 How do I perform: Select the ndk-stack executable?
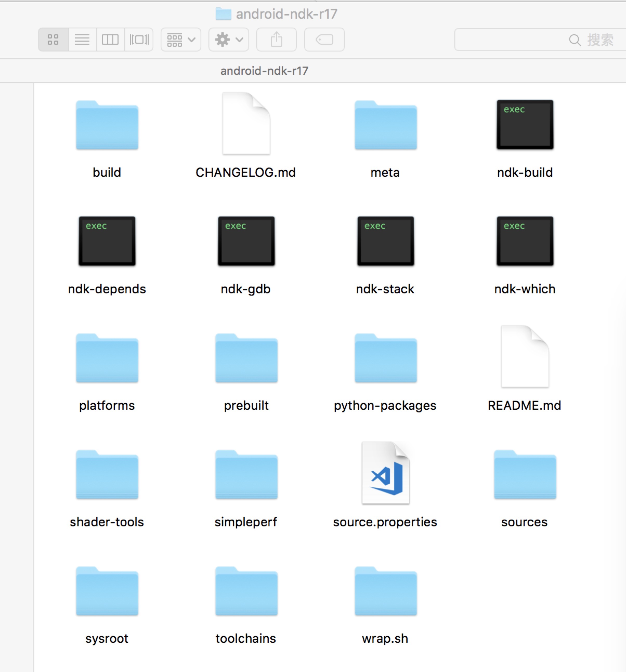click(385, 241)
